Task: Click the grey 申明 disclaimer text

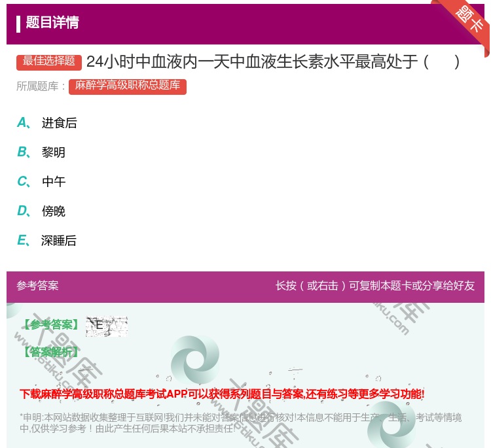Action: tap(240, 422)
